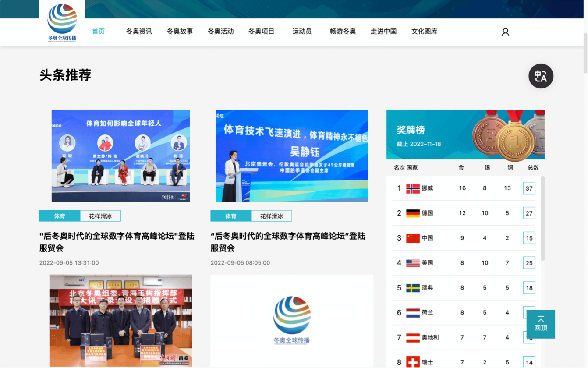Open thumbnail featuring 吴静钰 speech
588x368 pixels.
pyautogui.click(x=292, y=156)
